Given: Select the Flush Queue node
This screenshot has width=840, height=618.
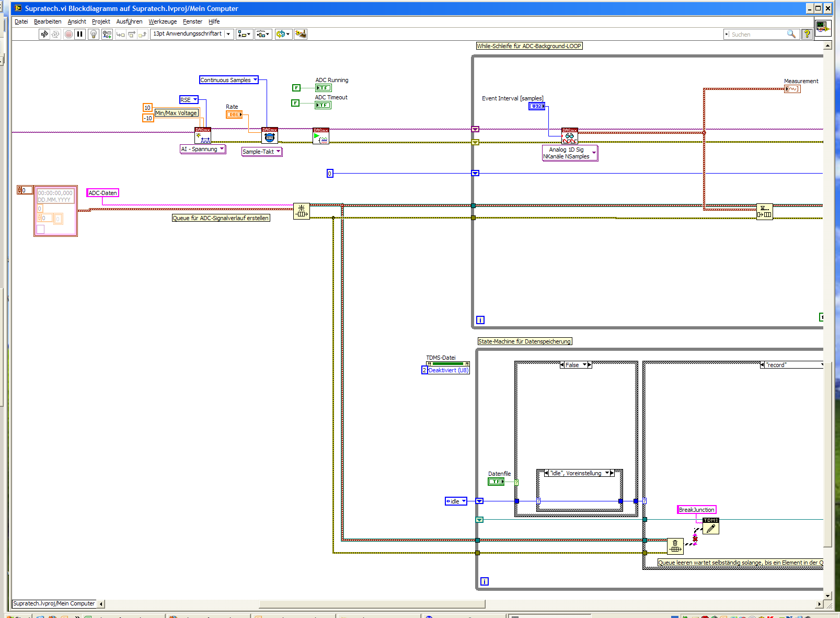Looking at the screenshot, I should 675,546.
